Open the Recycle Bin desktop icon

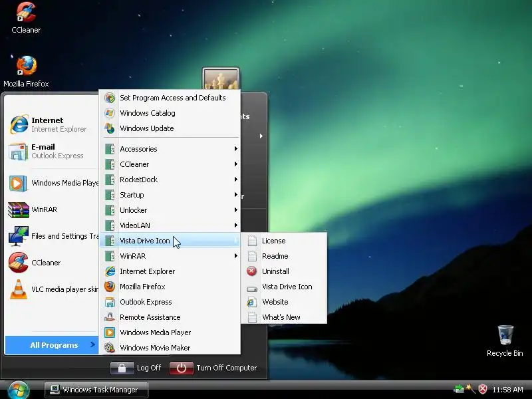(x=505, y=334)
